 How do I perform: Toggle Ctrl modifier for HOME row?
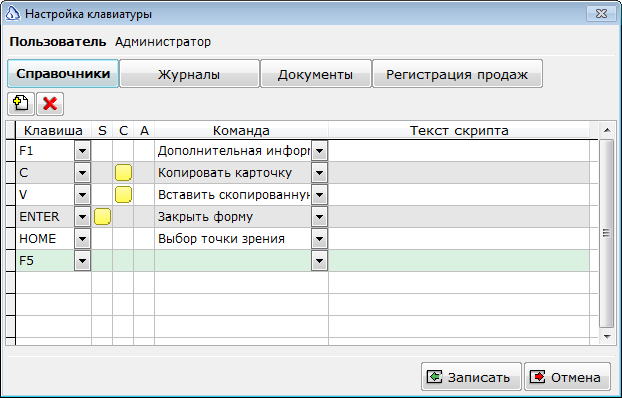tap(123, 238)
